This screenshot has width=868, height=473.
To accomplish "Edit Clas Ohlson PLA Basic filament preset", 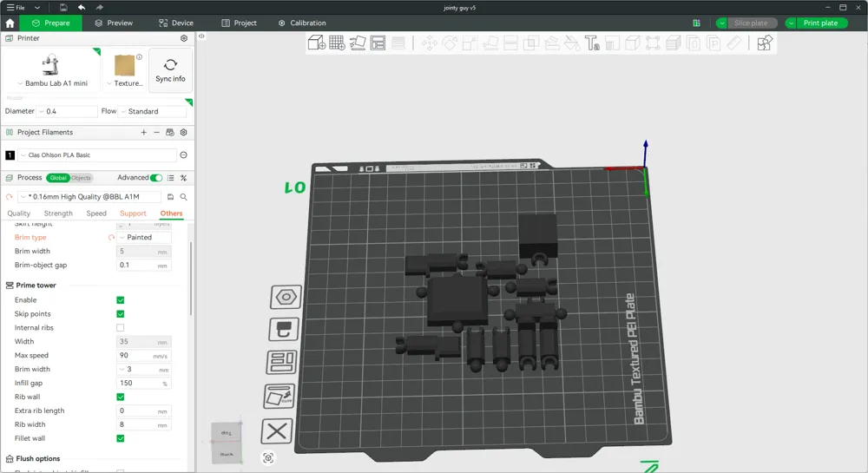I will 184,154.
